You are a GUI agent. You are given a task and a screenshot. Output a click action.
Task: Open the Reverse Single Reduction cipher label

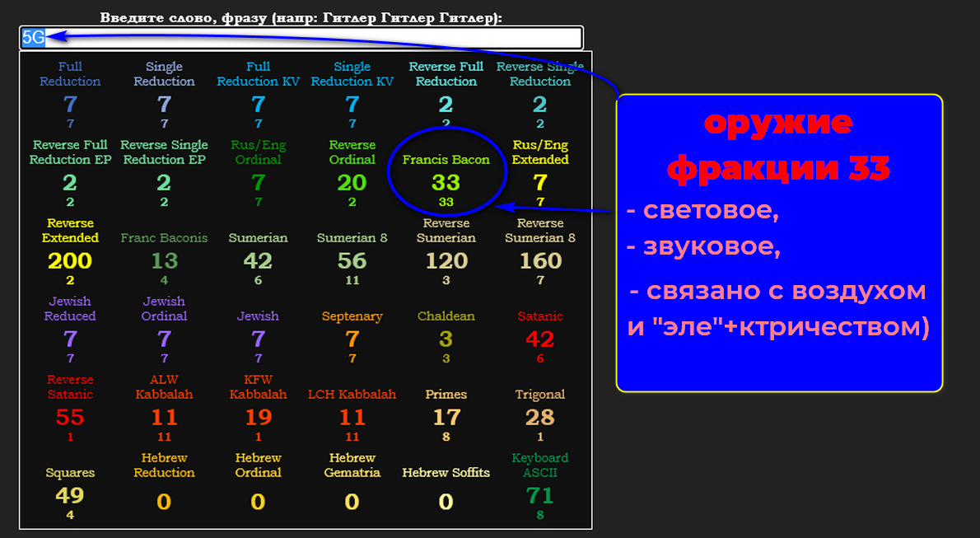(x=540, y=74)
